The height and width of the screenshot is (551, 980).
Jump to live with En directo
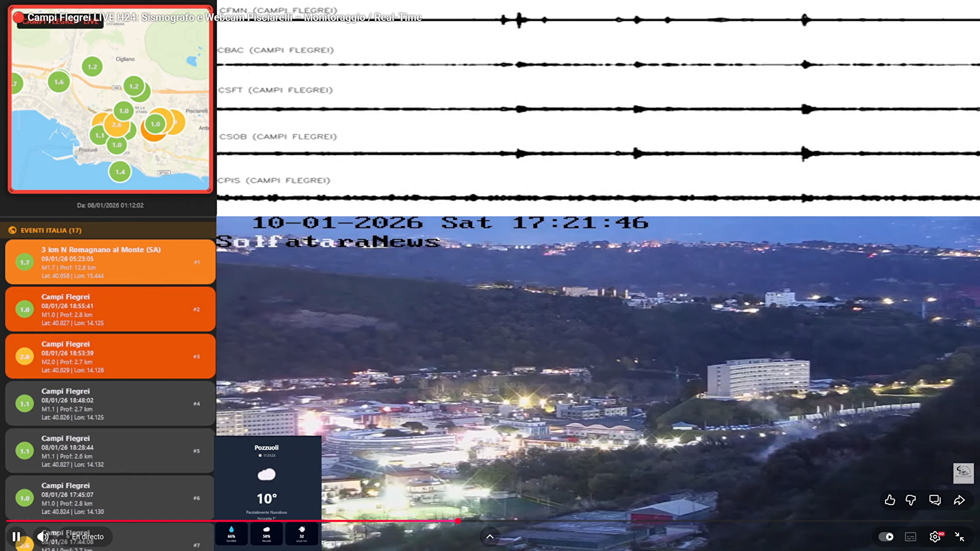coord(88,536)
